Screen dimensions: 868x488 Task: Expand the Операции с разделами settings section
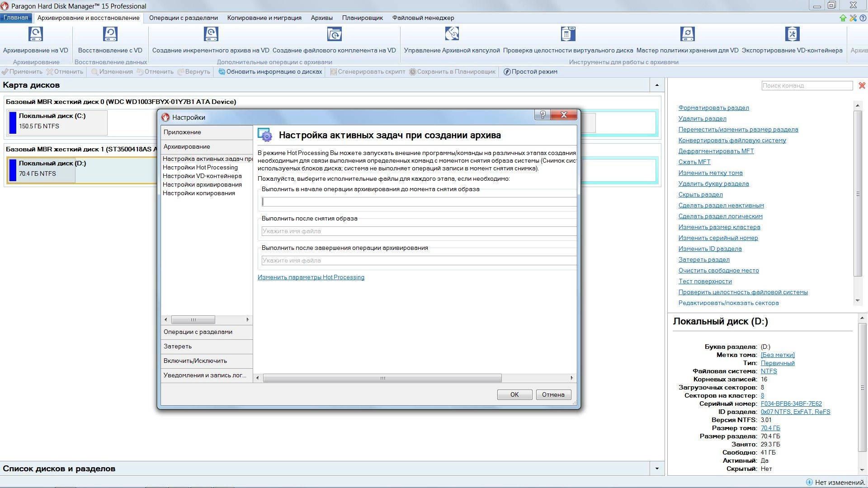(207, 332)
